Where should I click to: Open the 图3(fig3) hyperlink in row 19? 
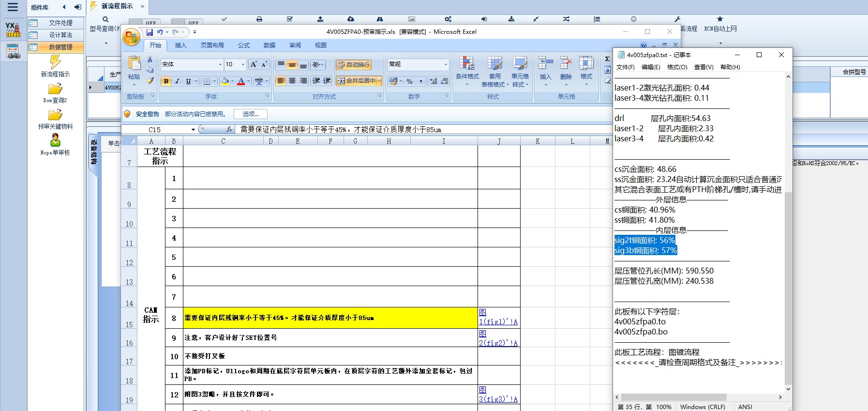click(x=498, y=395)
